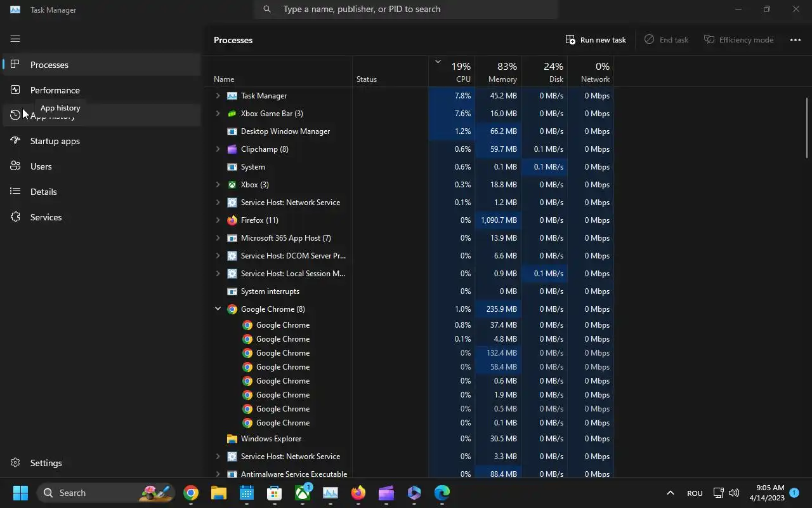Image resolution: width=812 pixels, height=508 pixels.
Task: Open the three-dots more options menu
Action: [x=795, y=39]
